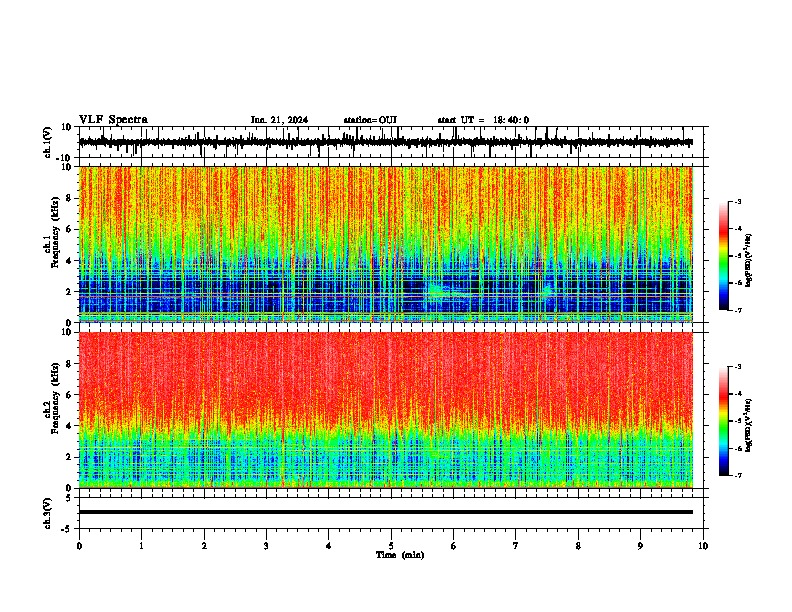
Task: Click time axis tick label "8"
Action: pos(578,546)
